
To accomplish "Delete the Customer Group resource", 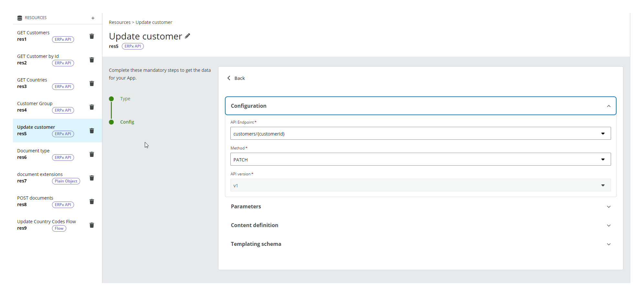I will click(x=92, y=107).
